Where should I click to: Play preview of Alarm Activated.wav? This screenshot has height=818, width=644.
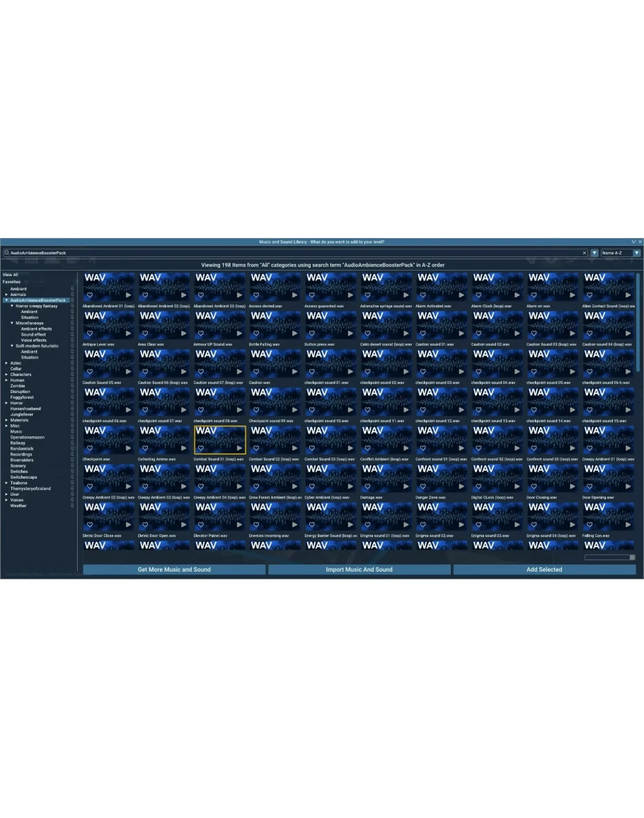click(462, 295)
